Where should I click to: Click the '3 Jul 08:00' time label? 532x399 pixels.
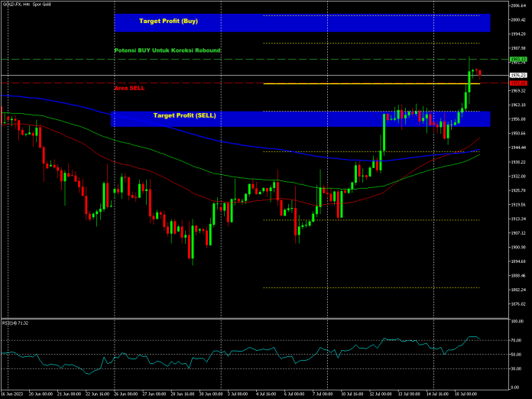(x=238, y=394)
